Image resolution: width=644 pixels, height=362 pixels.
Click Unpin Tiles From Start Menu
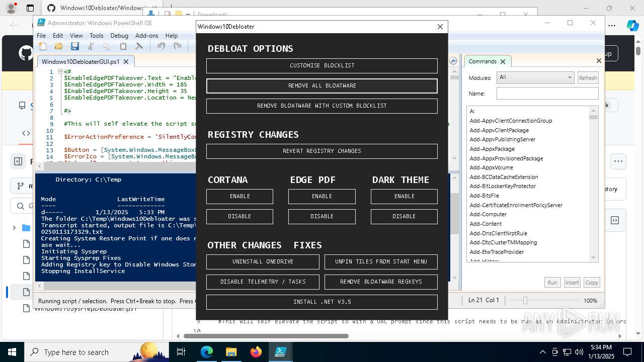click(x=381, y=261)
